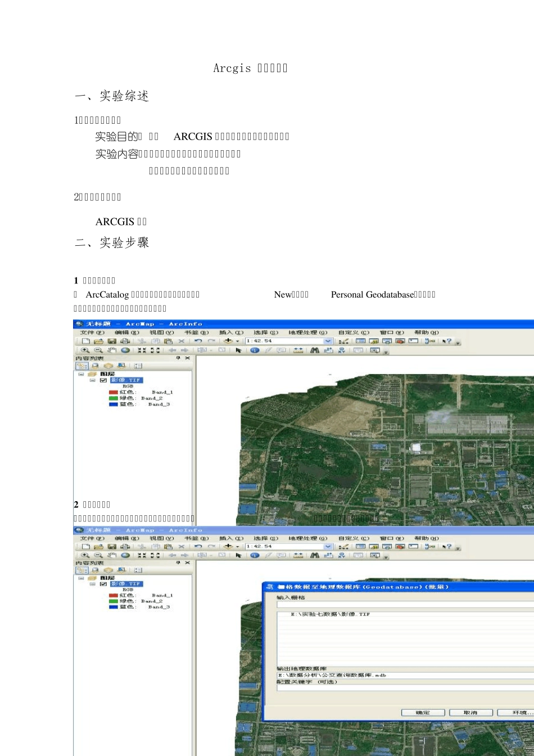Open 地理处理 menu in first ArcMap window

coord(307,332)
